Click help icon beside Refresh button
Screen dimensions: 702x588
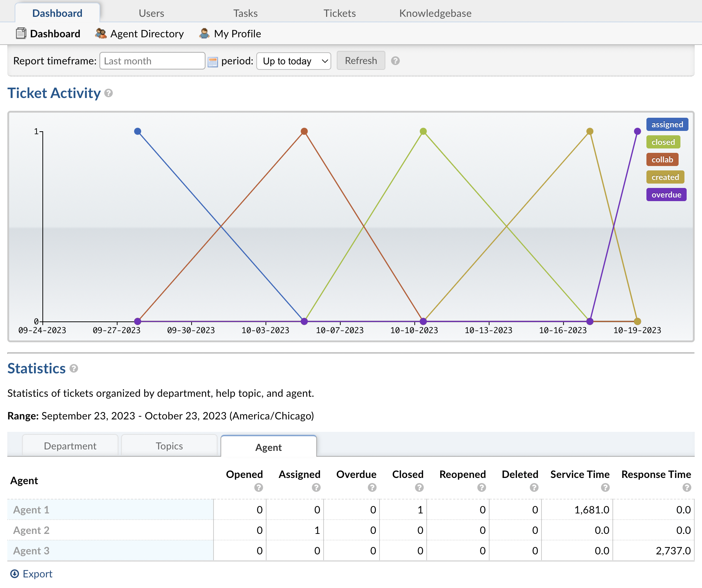(395, 61)
